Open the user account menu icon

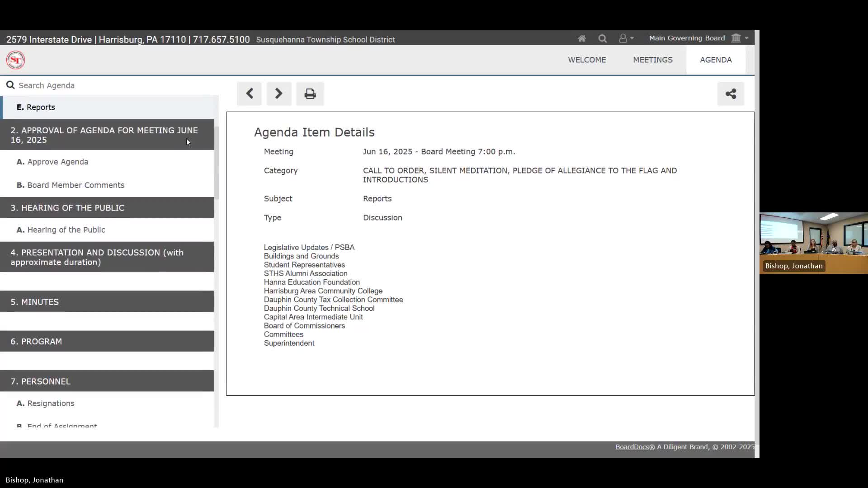coord(626,38)
